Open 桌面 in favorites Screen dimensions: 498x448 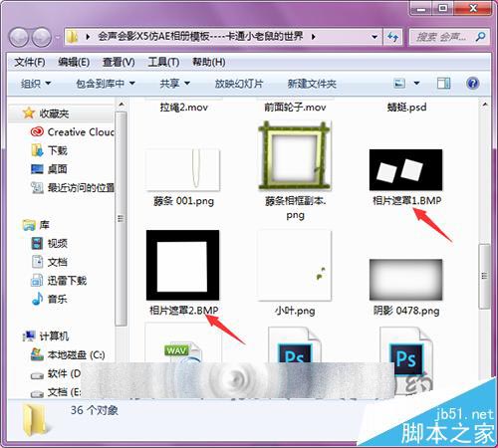49,169
